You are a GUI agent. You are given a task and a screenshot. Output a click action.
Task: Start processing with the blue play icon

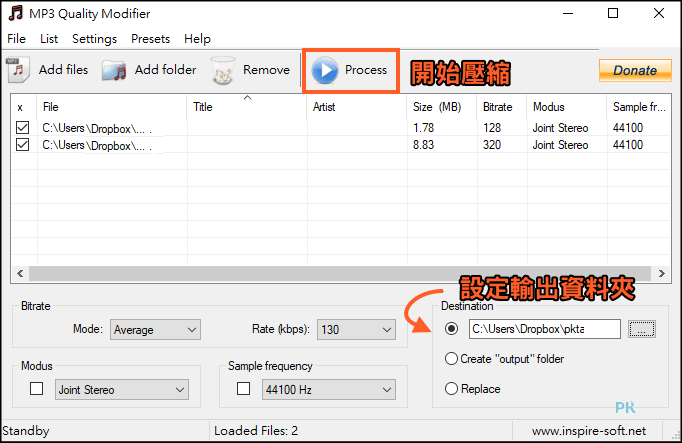tap(324, 70)
